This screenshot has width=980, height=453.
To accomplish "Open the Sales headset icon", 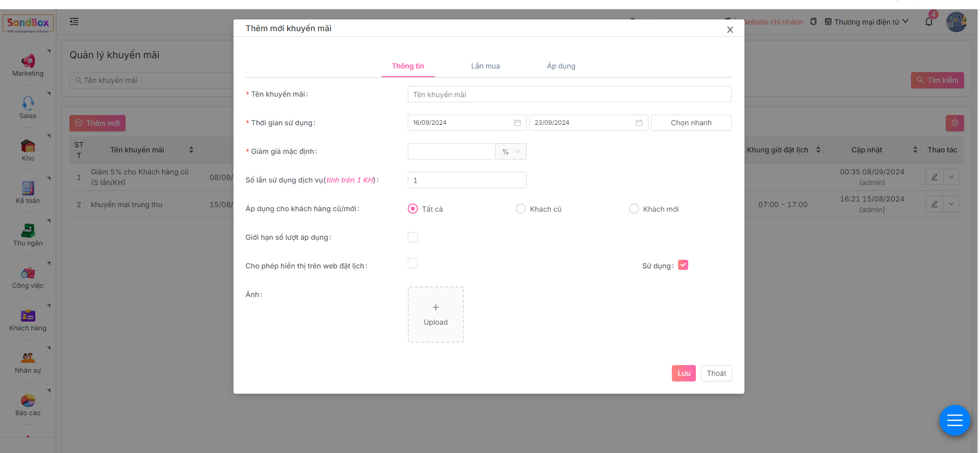I will [x=28, y=103].
